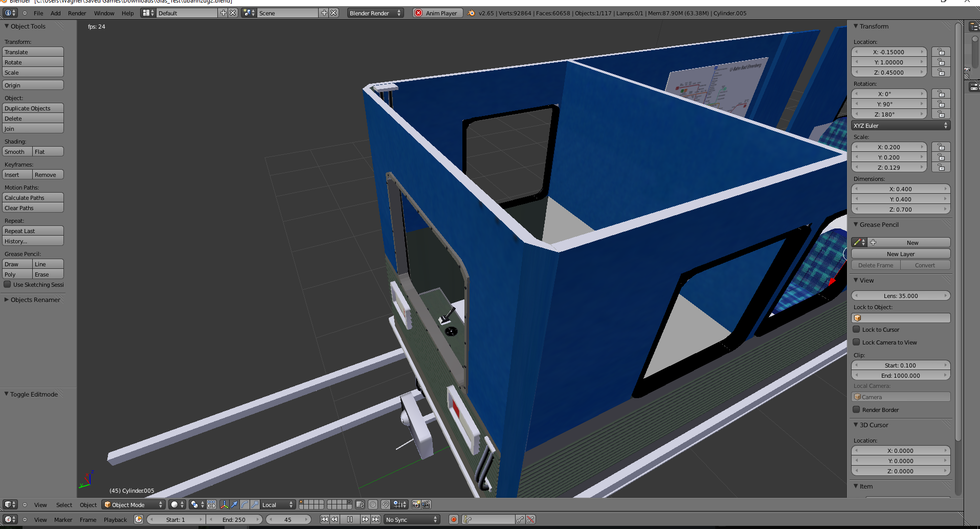This screenshot has width=980, height=529.
Task: Click the Lens 35.000 value slider
Action: [900, 296]
